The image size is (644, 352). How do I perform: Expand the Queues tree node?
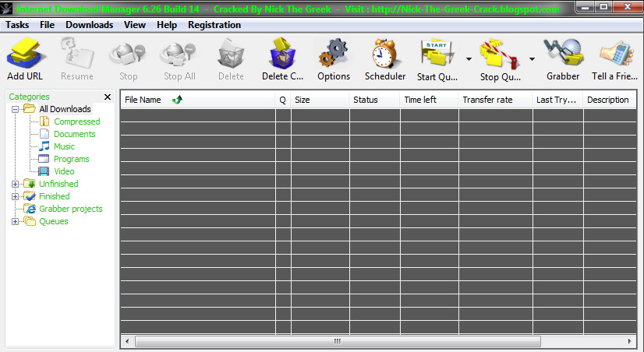(15, 221)
